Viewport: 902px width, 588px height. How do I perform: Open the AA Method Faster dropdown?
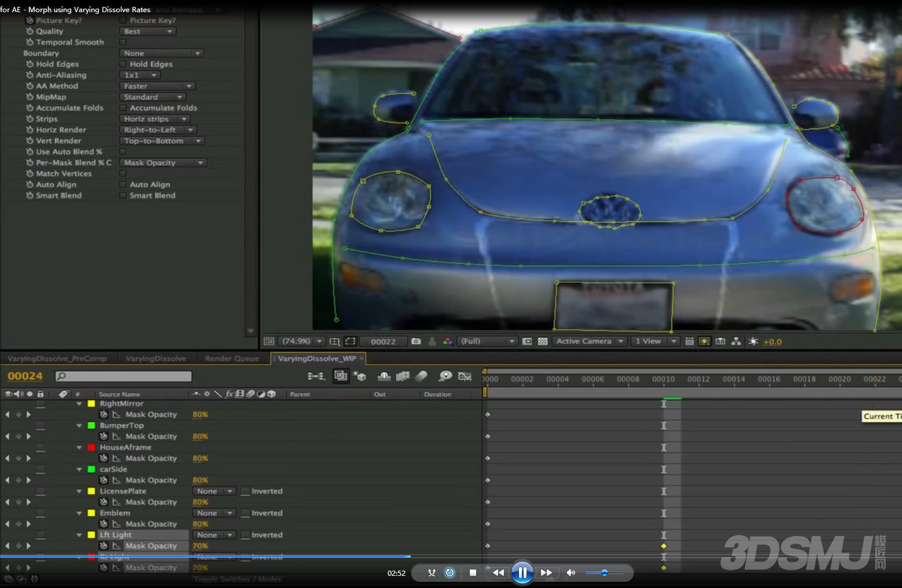(157, 86)
